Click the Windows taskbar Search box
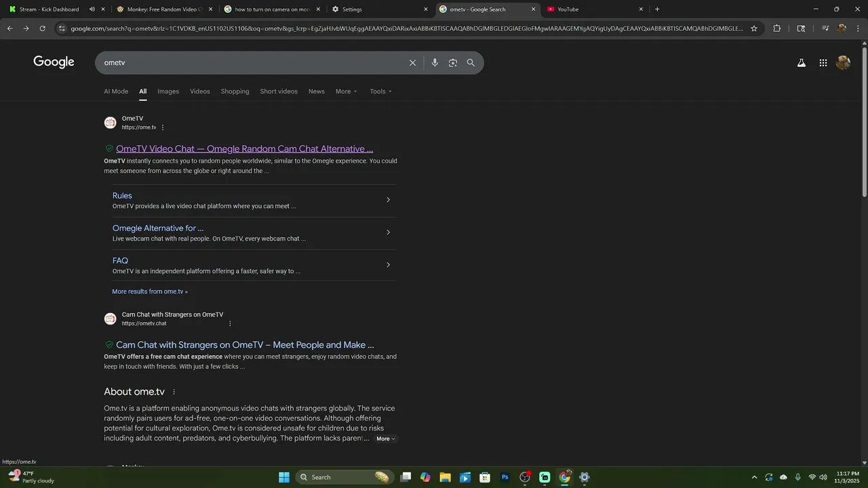 point(345,477)
